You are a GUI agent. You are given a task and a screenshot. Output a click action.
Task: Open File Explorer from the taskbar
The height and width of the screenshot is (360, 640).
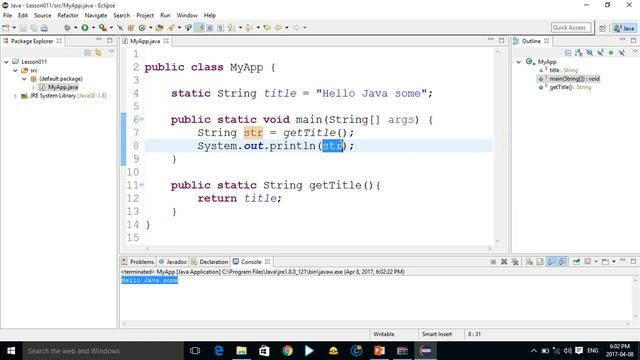pos(241,351)
